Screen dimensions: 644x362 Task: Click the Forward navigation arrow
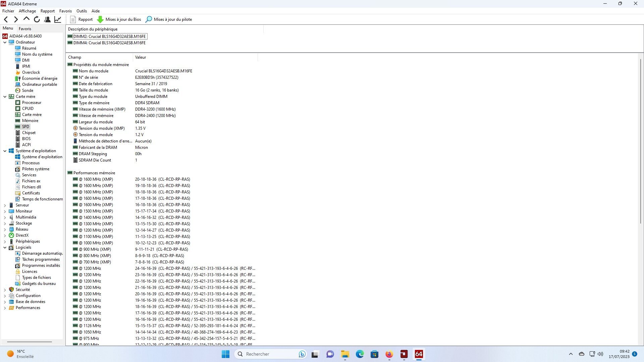click(x=16, y=19)
